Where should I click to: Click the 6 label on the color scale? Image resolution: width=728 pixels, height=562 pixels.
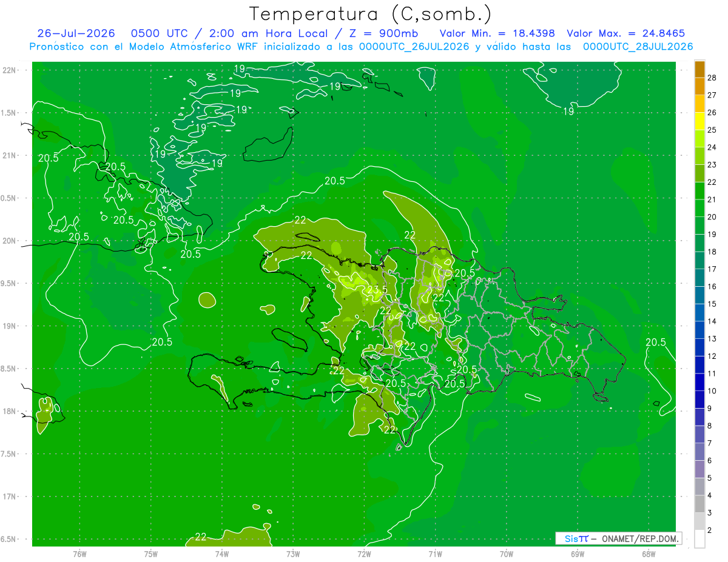point(710,461)
